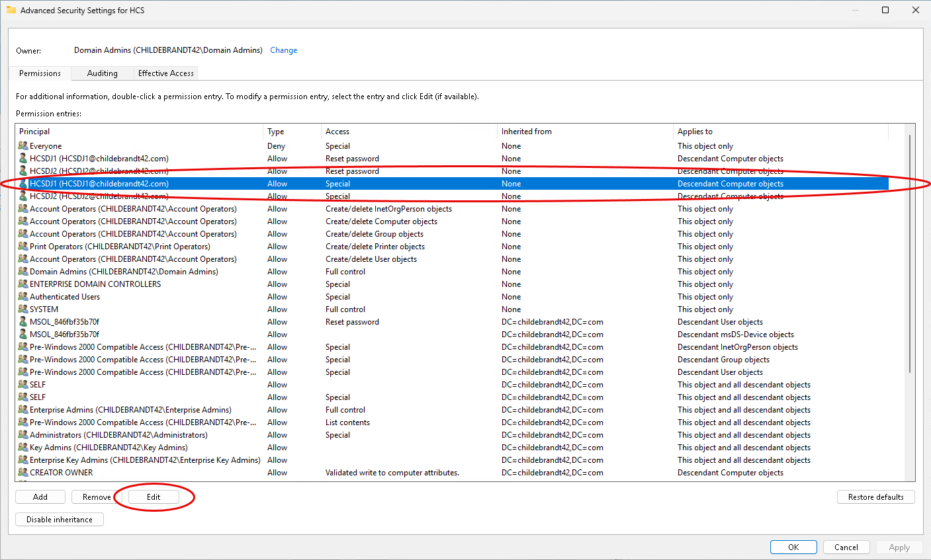This screenshot has height=560, width=931.
Task: Click Disable inheritance button
Action: [60, 520]
